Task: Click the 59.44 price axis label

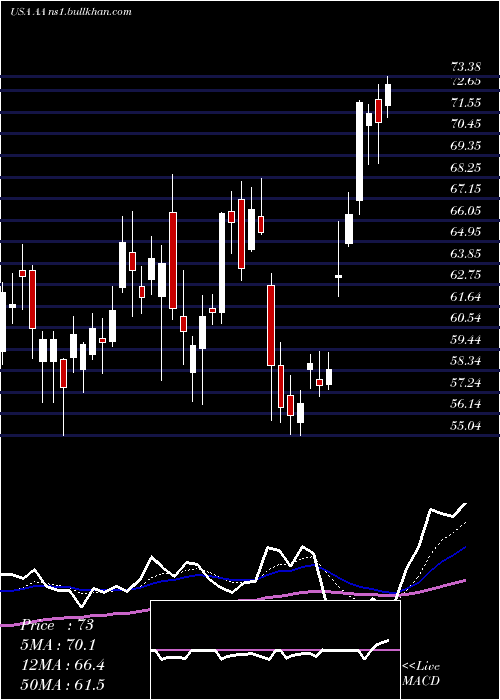Action: (466, 340)
